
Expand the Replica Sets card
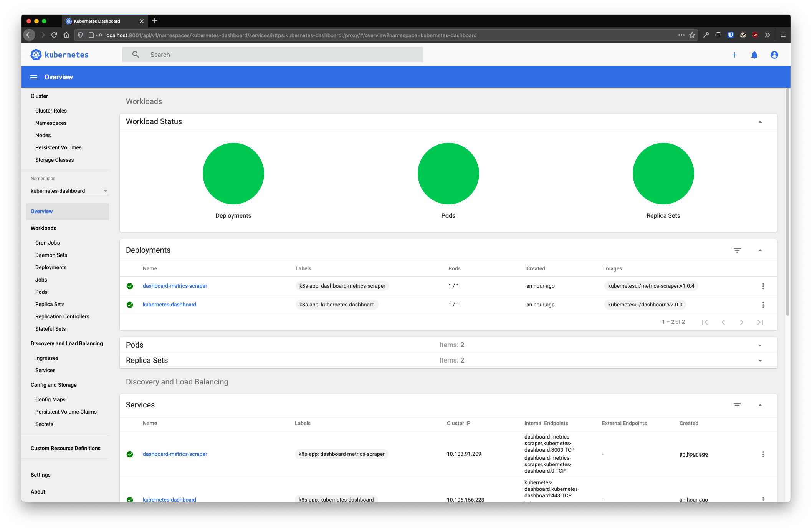(760, 361)
